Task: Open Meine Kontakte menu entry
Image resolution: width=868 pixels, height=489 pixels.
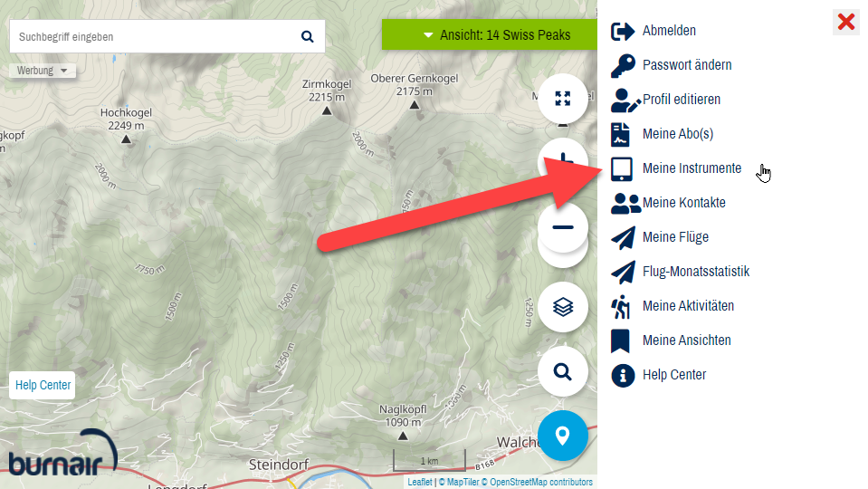Action: coord(683,203)
